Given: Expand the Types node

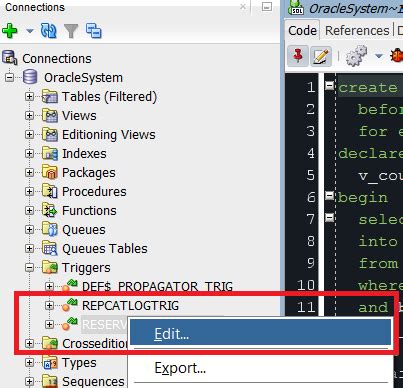Looking at the screenshot, I should pyautogui.click(x=29, y=362).
